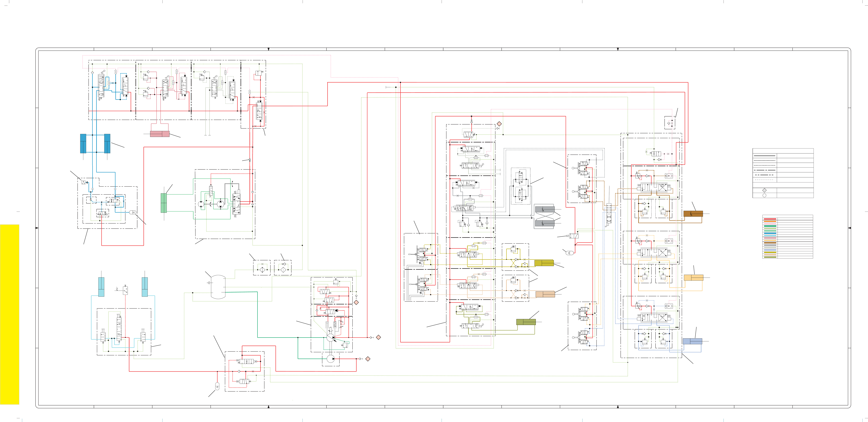
Task: Select the left dark-blue cylinder
Action: coord(83,144)
